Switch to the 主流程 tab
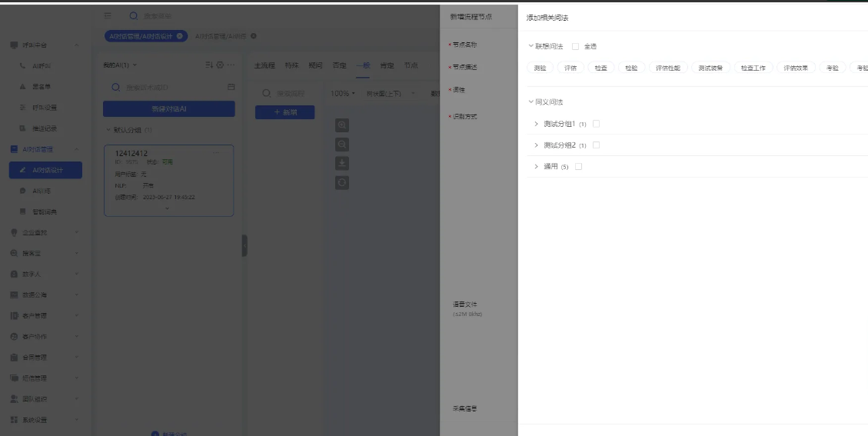This screenshot has width=868, height=436. click(x=264, y=65)
